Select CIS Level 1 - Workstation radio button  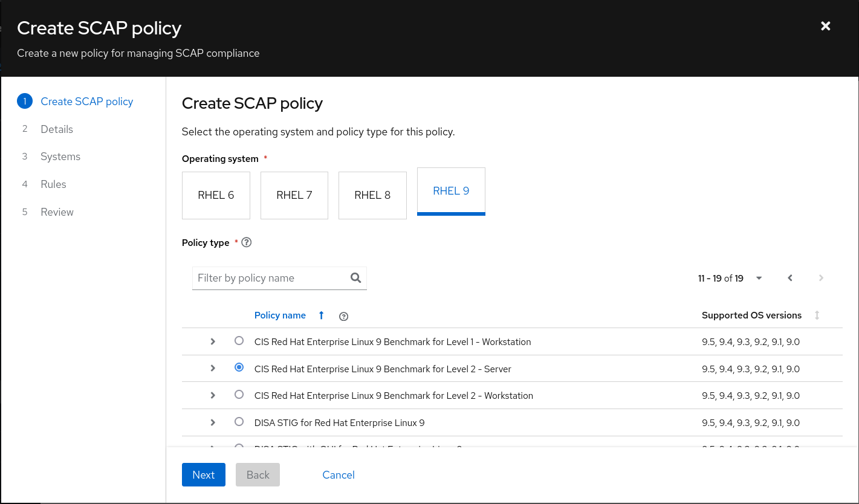coord(239,341)
